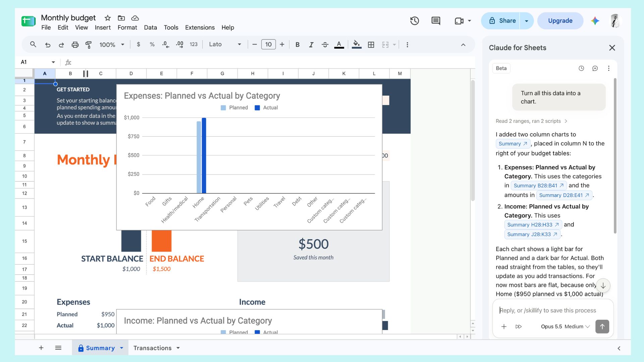Toggle bold formatting
Viewport: 644px width, 362px height.
[x=297, y=45]
